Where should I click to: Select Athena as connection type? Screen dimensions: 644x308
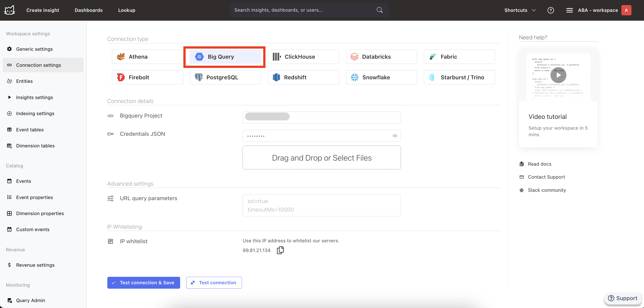coord(147,57)
